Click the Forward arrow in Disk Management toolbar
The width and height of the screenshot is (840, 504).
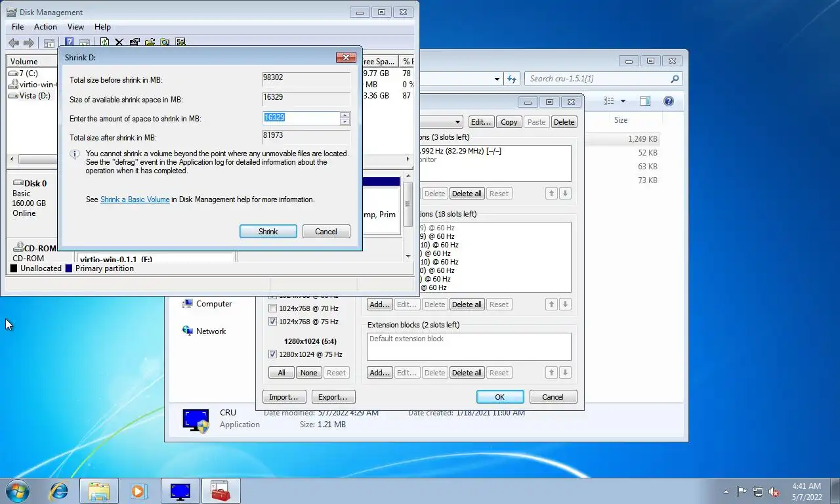tap(29, 43)
